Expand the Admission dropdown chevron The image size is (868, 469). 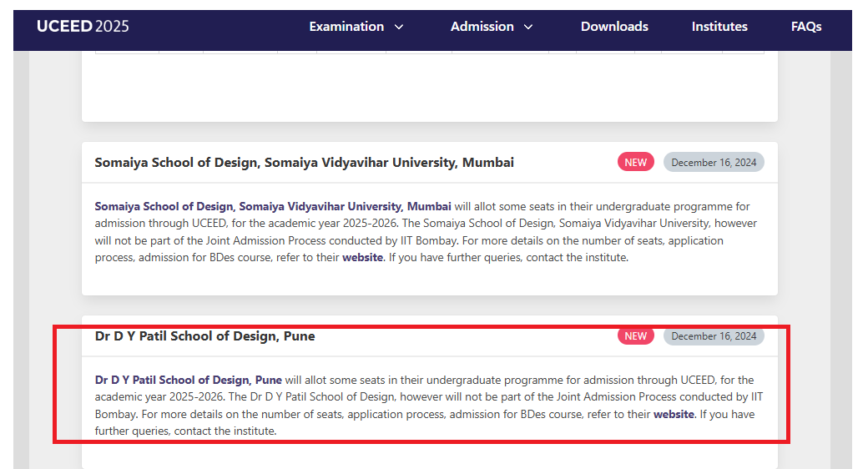point(528,27)
